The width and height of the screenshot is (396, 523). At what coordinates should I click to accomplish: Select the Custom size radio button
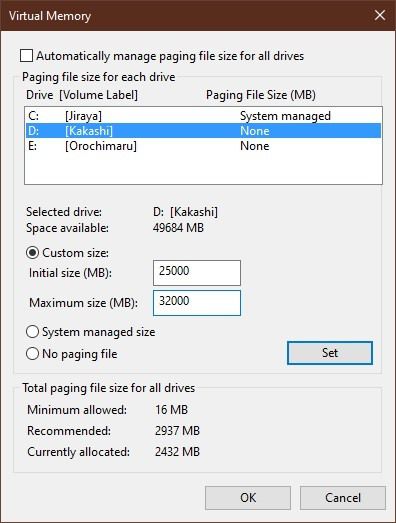click(32, 253)
